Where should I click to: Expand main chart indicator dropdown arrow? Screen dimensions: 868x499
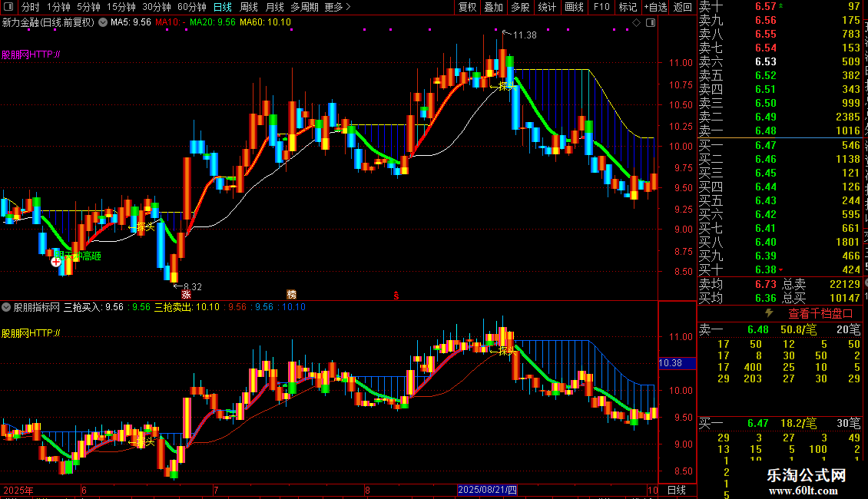103,22
